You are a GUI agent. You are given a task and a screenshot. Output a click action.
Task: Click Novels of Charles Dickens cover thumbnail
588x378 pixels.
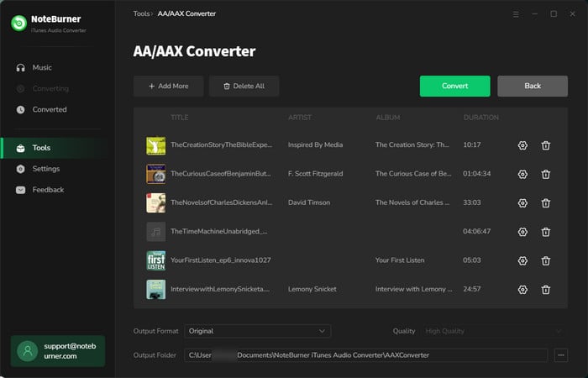tap(156, 203)
